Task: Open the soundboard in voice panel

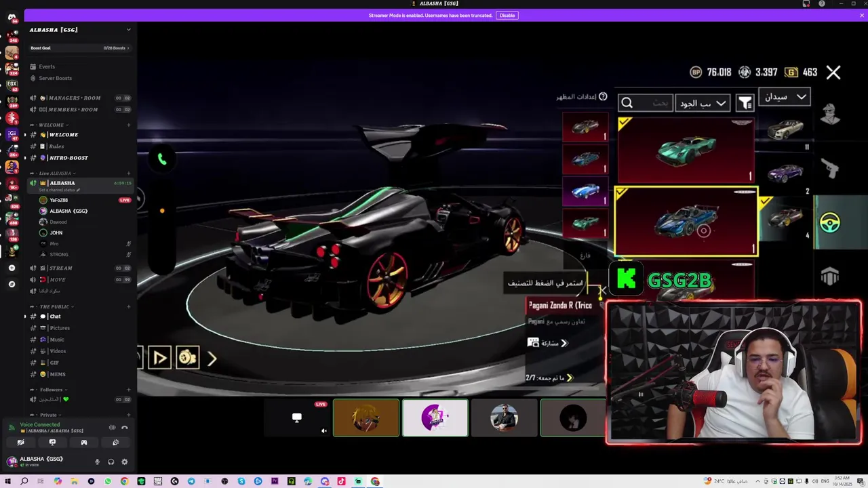Action: click(x=115, y=443)
